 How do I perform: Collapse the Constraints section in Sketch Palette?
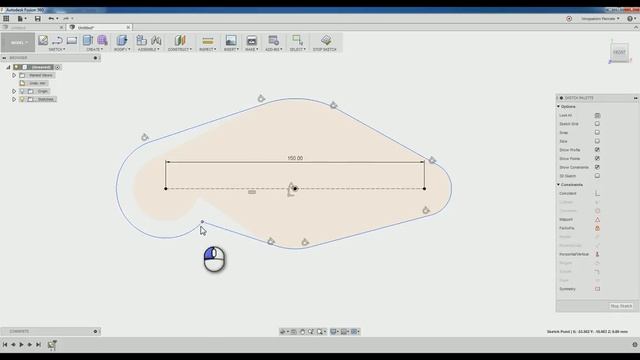tap(559, 185)
